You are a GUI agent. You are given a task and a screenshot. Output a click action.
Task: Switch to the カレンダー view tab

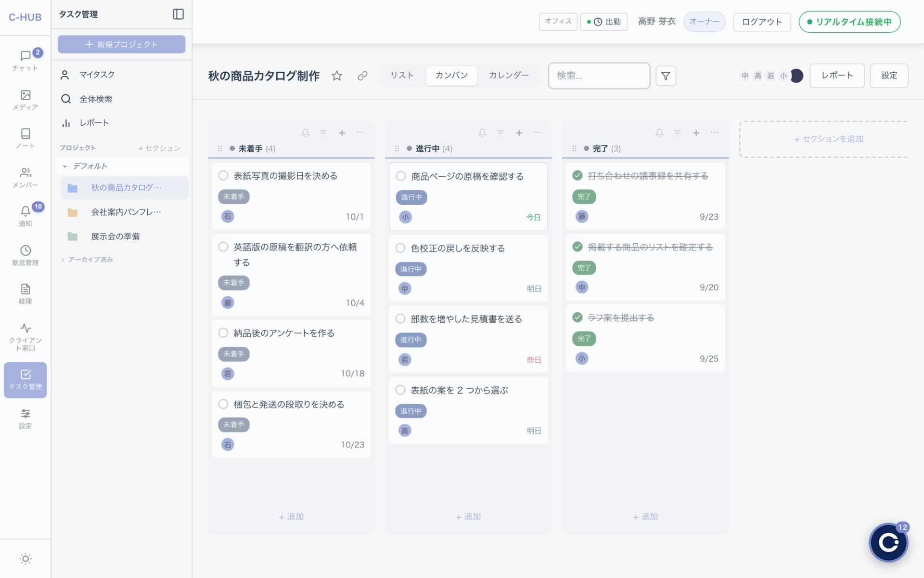[x=509, y=76]
